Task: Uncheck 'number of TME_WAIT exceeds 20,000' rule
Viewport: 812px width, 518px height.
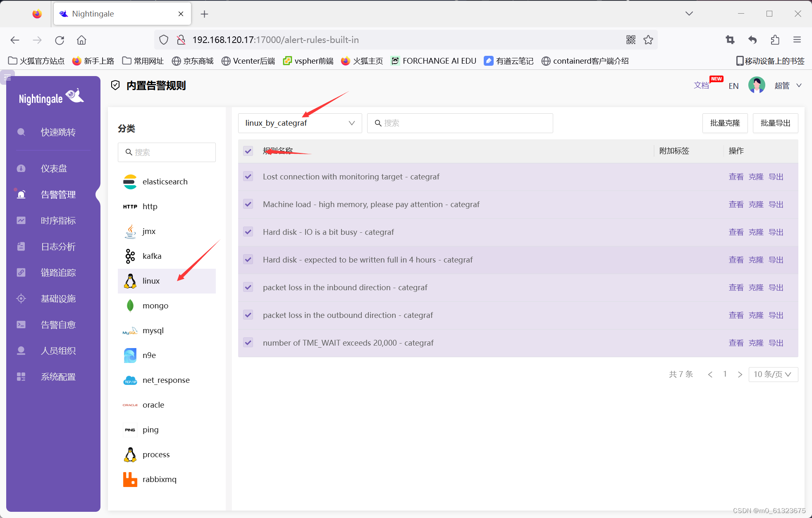Action: click(248, 343)
